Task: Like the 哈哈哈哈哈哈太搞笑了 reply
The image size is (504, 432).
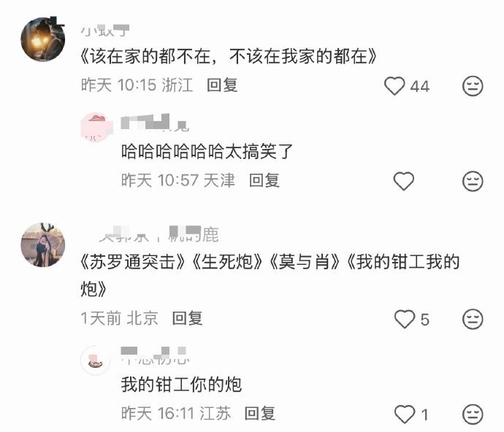Action: tap(404, 181)
